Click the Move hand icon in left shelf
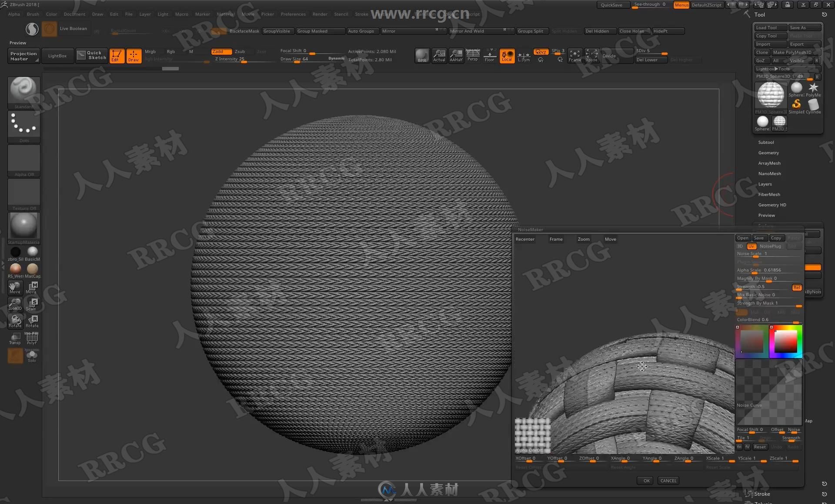 point(15,288)
